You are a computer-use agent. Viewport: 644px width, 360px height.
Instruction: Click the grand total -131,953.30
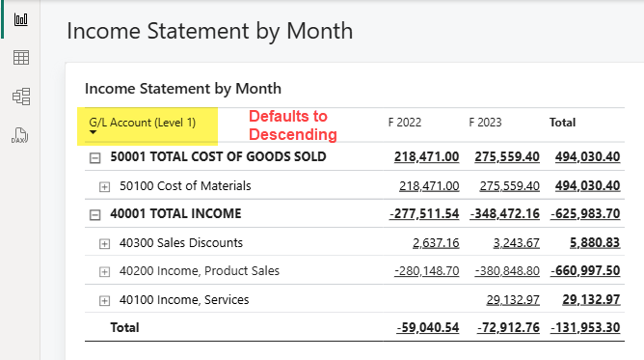[585, 327]
